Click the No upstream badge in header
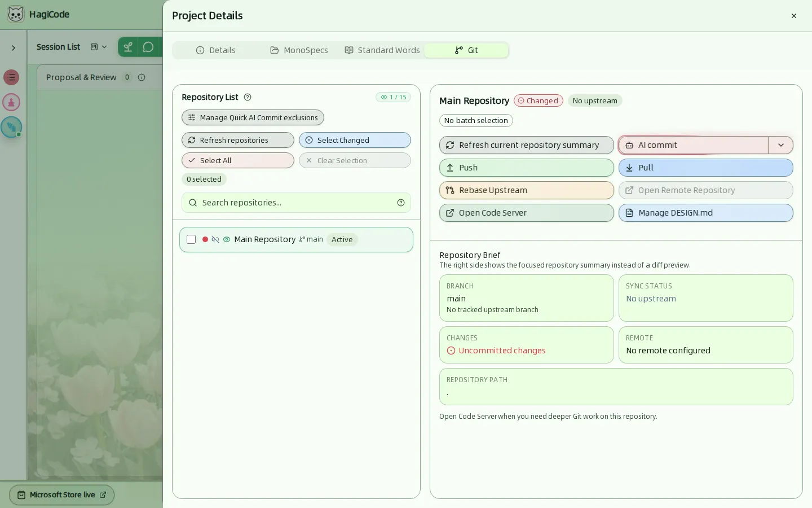Image resolution: width=812 pixels, height=508 pixels. (x=595, y=100)
